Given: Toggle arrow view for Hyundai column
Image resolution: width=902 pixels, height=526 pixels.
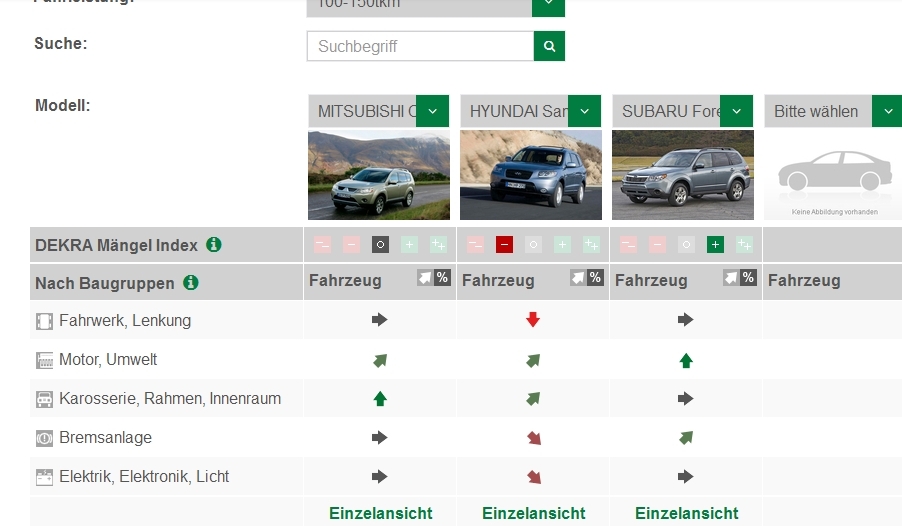Looking at the screenshot, I should (x=579, y=278).
